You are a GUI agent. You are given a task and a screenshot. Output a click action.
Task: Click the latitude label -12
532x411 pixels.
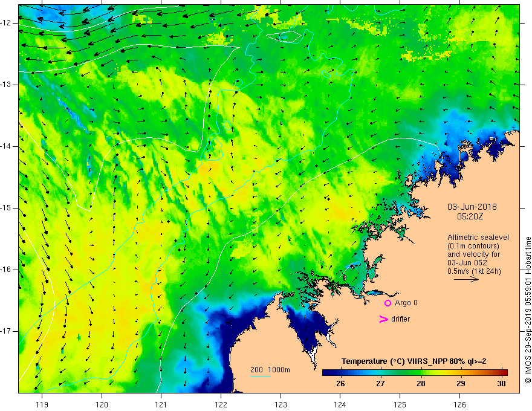coord(7,23)
